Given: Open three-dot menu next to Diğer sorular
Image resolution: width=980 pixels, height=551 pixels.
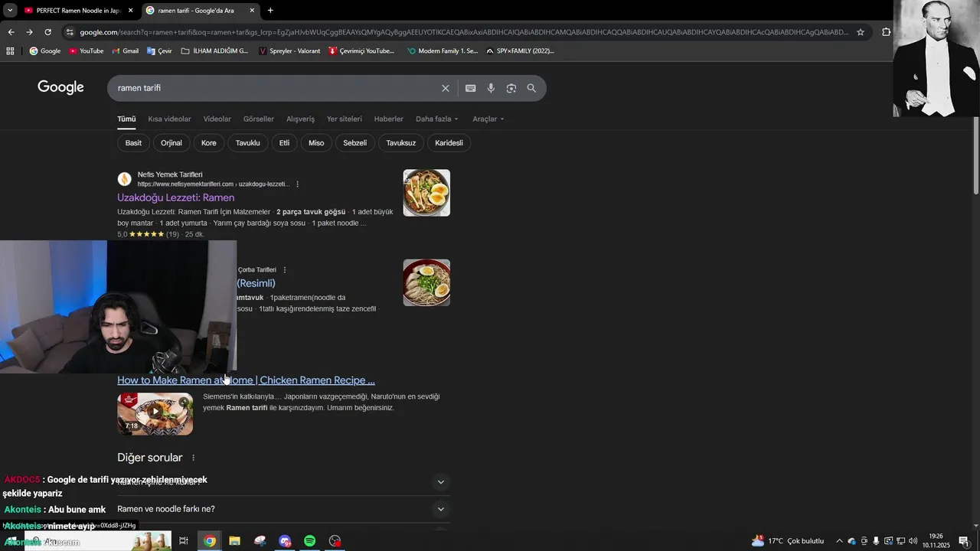Looking at the screenshot, I should pos(193,458).
